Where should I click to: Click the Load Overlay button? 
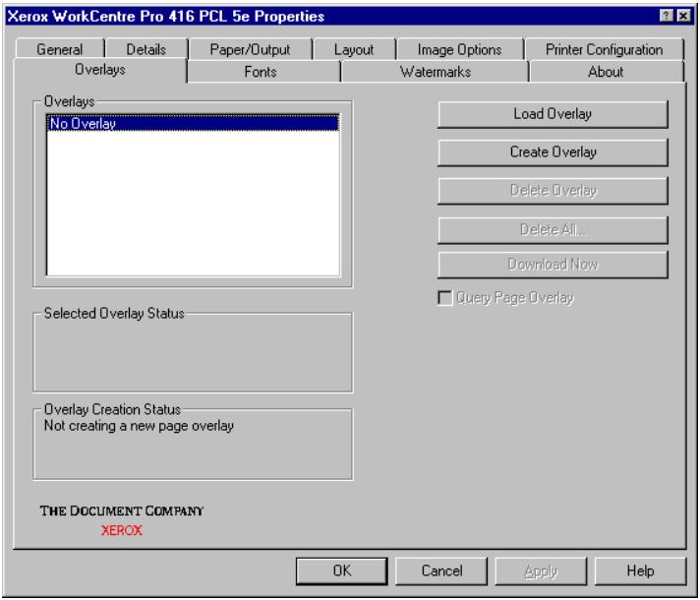click(553, 114)
